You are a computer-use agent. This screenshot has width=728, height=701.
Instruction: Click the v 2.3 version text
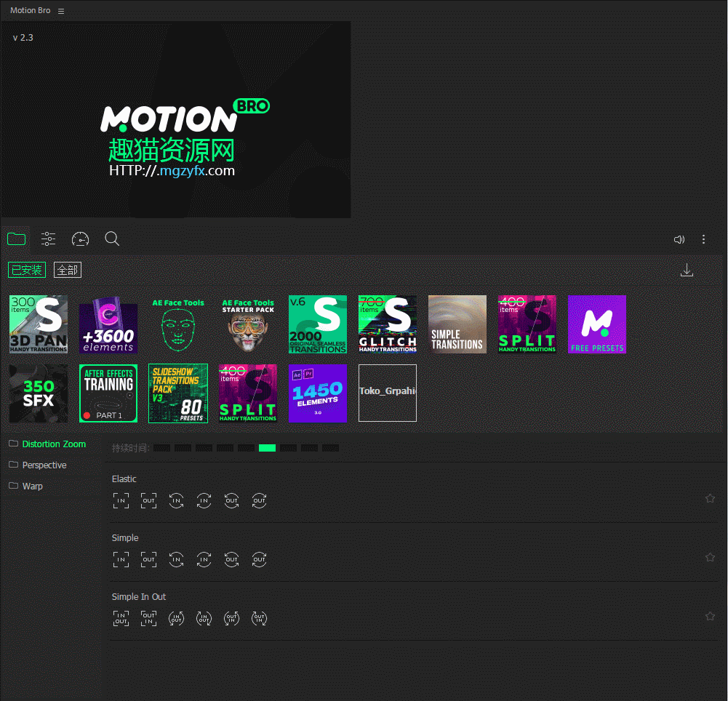point(23,38)
